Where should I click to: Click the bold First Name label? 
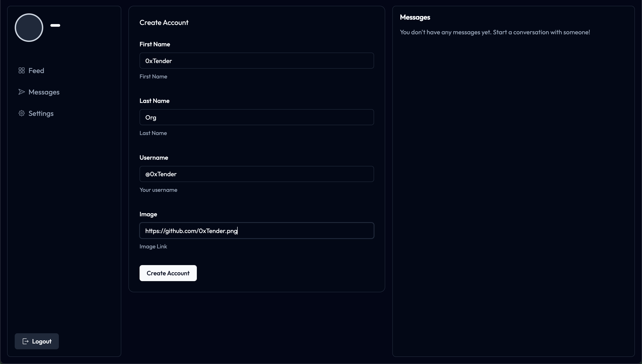click(x=155, y=44)
